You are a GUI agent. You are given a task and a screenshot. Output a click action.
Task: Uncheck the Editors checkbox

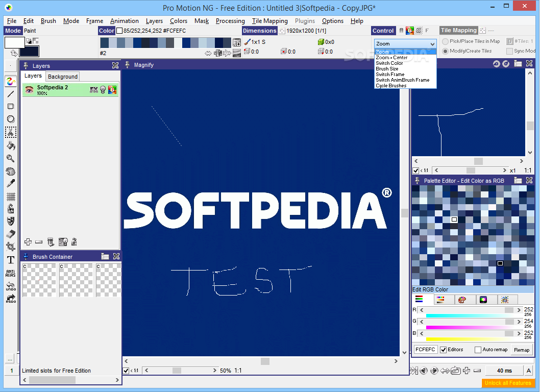click(443, 350)
